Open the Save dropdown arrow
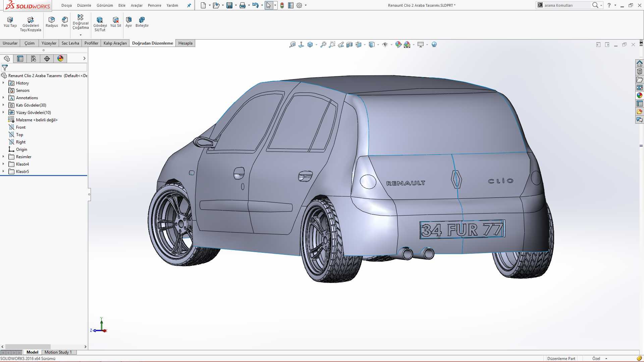Screen dimensions: 644x362 [x=236, y=5]
